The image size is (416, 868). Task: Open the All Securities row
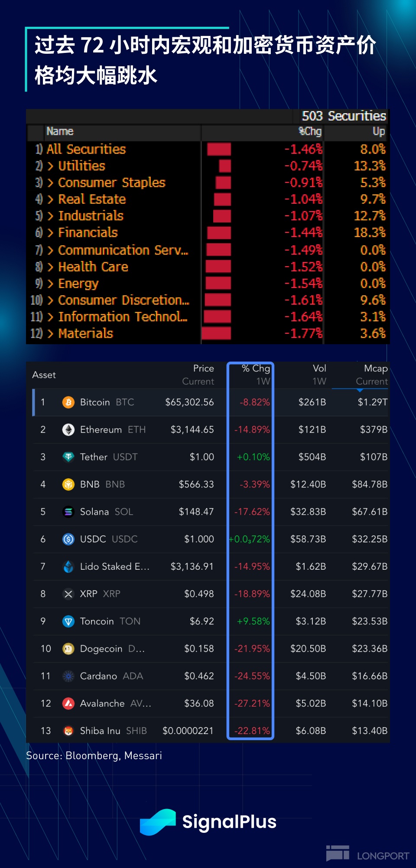(x=86, y=149)
